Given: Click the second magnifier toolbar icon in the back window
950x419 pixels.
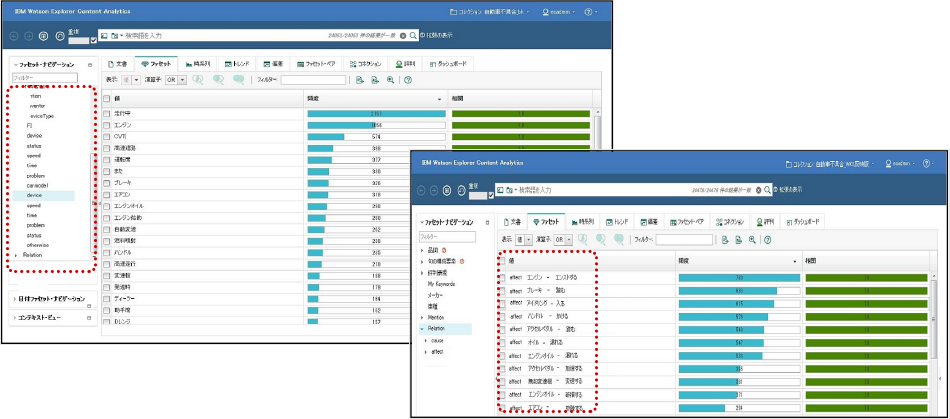Looking at the screenshot, I should click(x=219, y=79).
